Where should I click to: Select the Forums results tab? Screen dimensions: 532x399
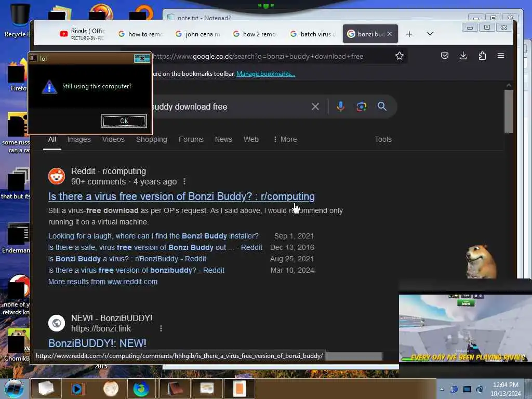click(191, 139)
